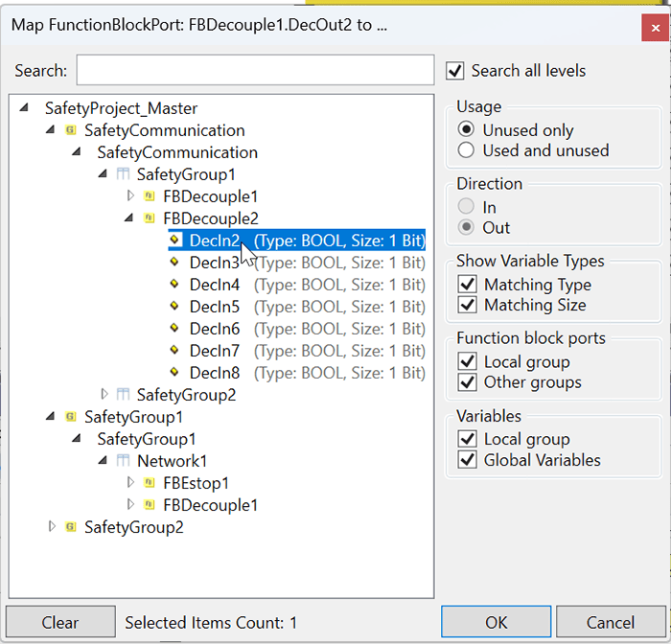Viewport: 671px width, 644px height.
Task: Click the FBEstop1 function block icon
Action: click(x=149, y=483)
